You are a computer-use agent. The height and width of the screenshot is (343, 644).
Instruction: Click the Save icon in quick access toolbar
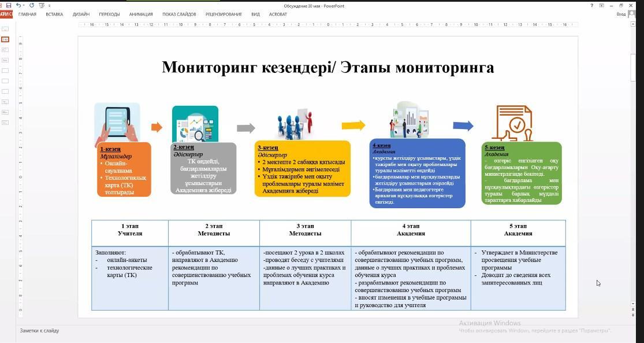click(9, 5)
